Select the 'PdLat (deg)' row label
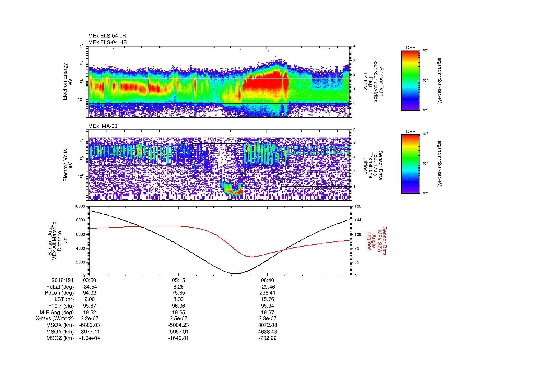The height and width of the screenshot is (392, 555). point(60,287)
